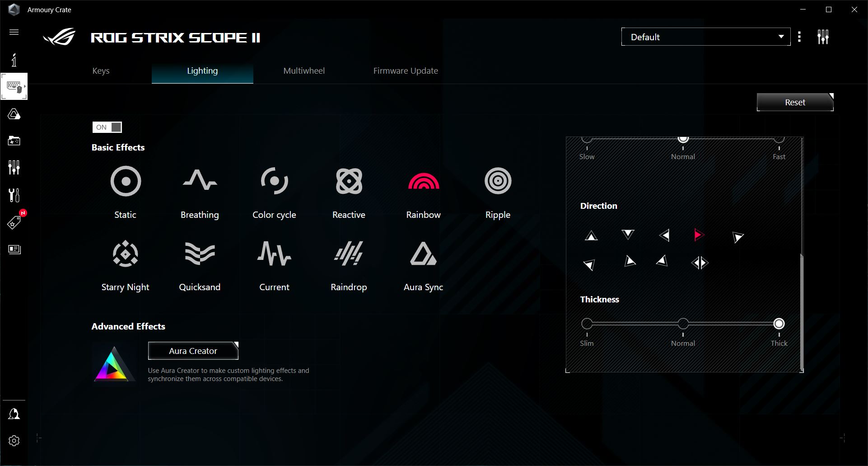Open the hamburger menu in the sidebar
Viewport: 868px width, 466px height.
pyautogui.click(x=14, y=32)
